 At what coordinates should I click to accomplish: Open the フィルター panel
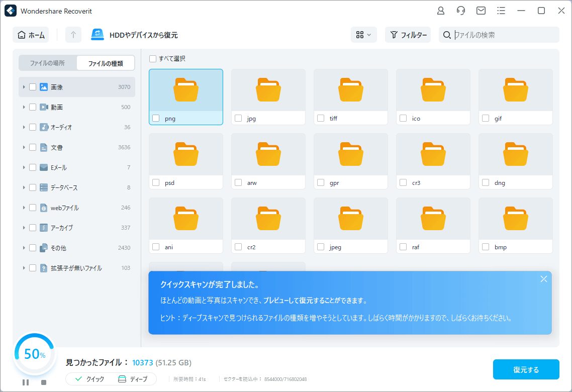[408, 35]
